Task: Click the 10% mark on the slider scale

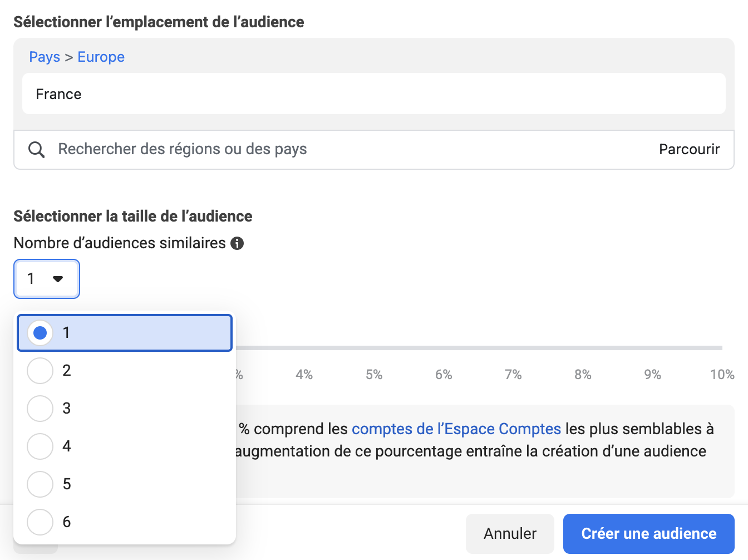Action: pos(722,375)
